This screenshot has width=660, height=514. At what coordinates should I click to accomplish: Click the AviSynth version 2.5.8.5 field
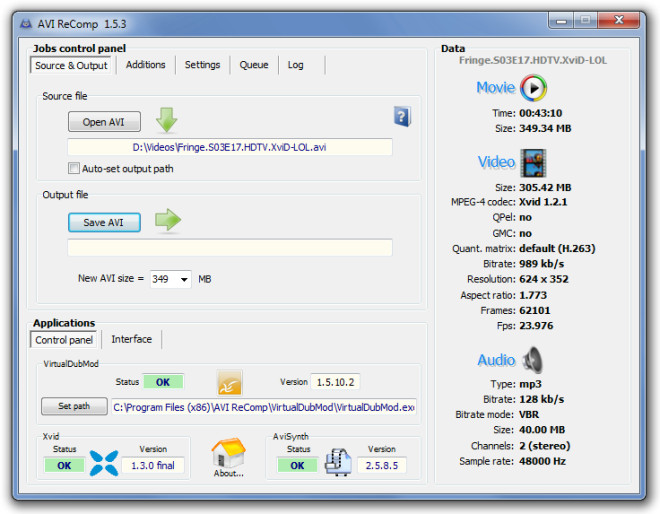point(382,466)
